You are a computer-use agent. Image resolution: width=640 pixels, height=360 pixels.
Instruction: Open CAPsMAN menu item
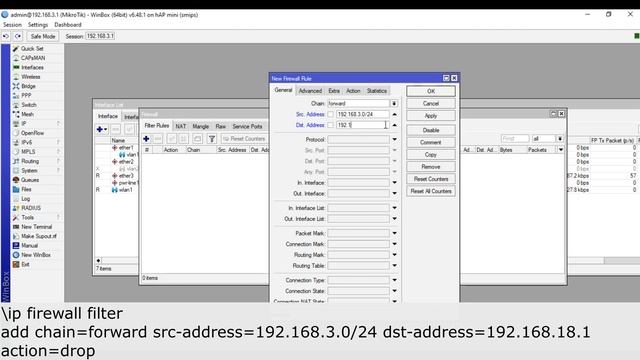33,58
